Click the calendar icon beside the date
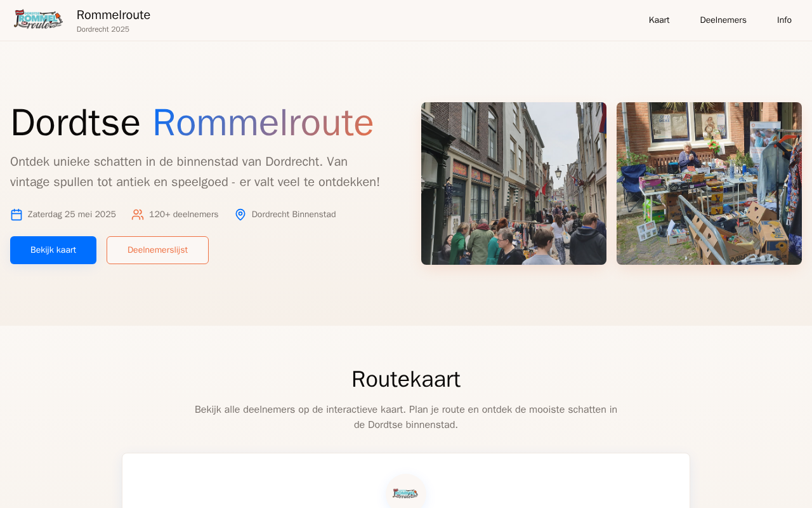Viewport: 812px width, 508px height. coord(16,215)
